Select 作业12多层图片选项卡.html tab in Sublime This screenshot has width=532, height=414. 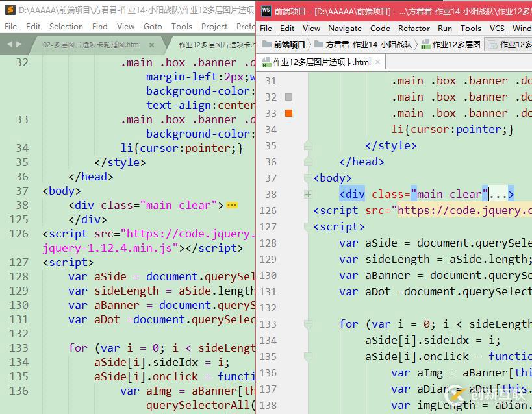[x=217, y=45]
